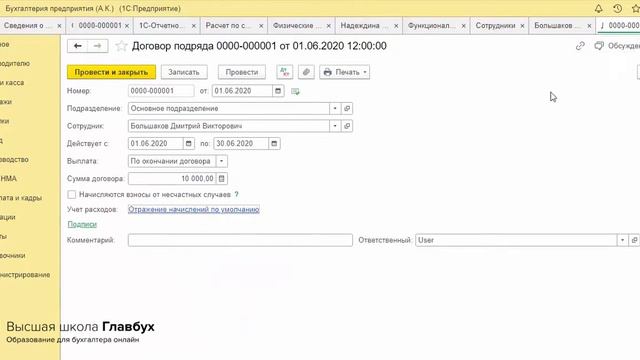Switch to Надеждина tab

tap(363, 25)
